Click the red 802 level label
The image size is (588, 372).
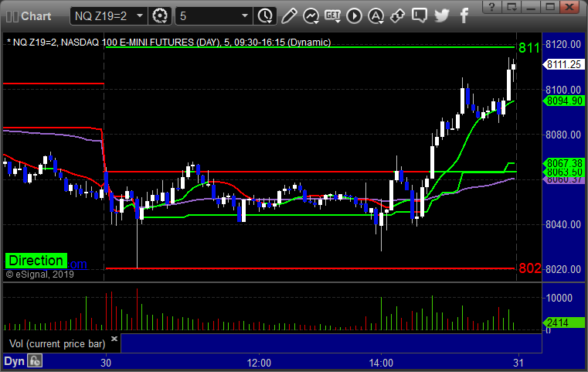pos(530,268)
